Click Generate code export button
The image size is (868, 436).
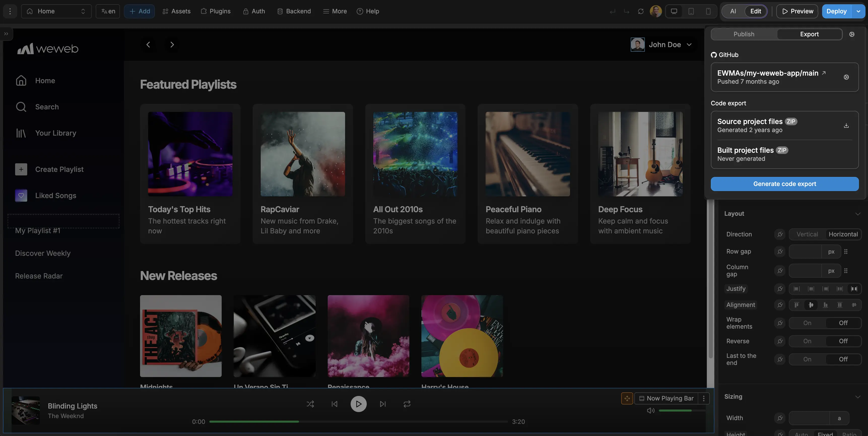click(x=784, y=184)
